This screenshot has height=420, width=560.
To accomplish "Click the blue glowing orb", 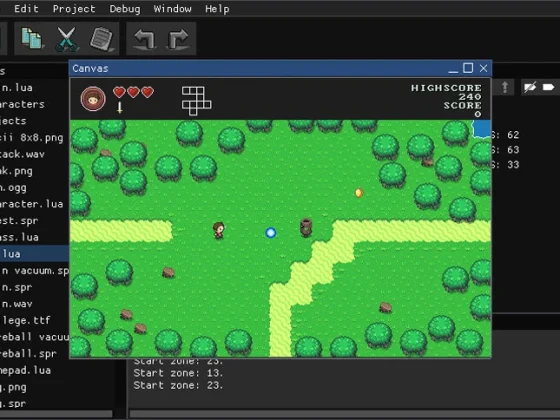I will [271, 233].
